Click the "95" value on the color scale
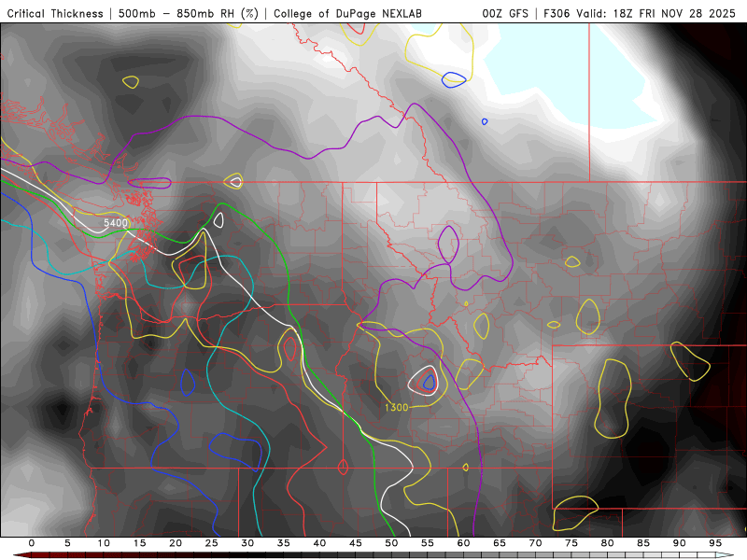The height and width of the screenshot is (560, 747). [x=715, y=543]
